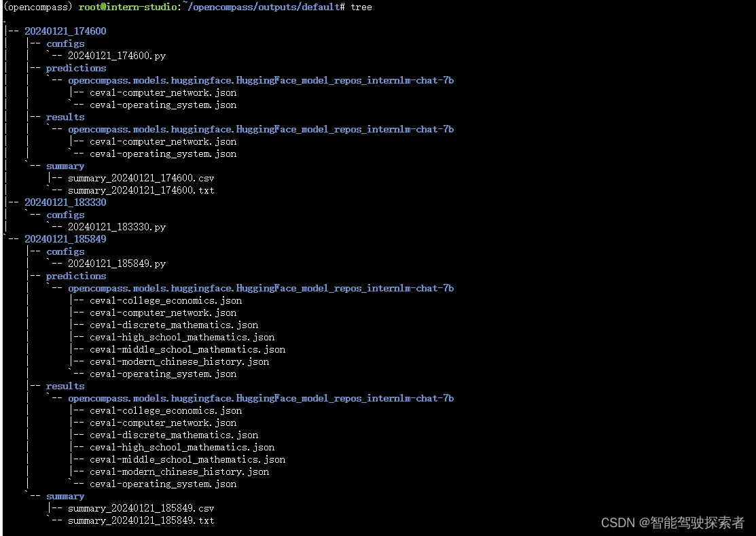This screenshot has width=756, height=536.
Task: Click ceval-discrete_mathematics.json in 185849 predictions
Action: (174, 325)
